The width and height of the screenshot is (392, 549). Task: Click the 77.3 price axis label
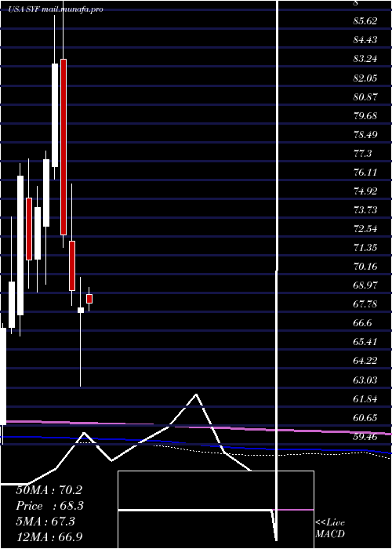click(x=362, y=154)
